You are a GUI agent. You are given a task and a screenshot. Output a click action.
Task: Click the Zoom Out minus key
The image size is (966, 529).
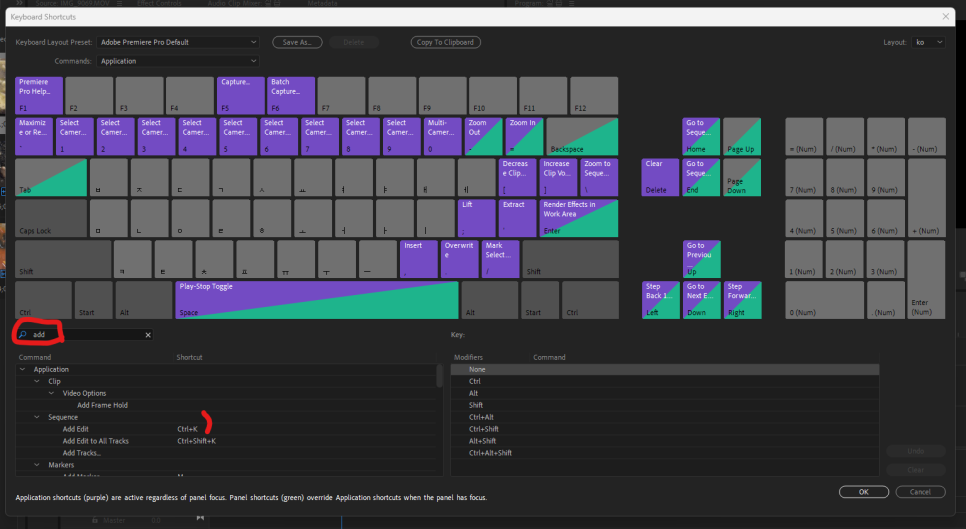(484, 137)
